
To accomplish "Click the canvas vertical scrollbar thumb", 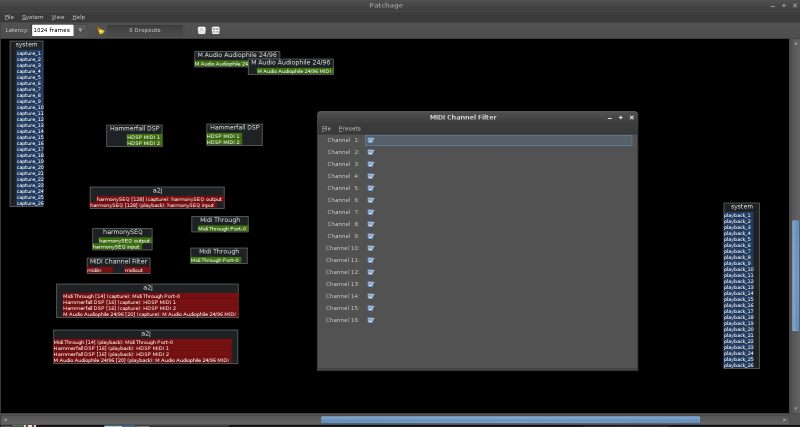I will tap(795, 275).
